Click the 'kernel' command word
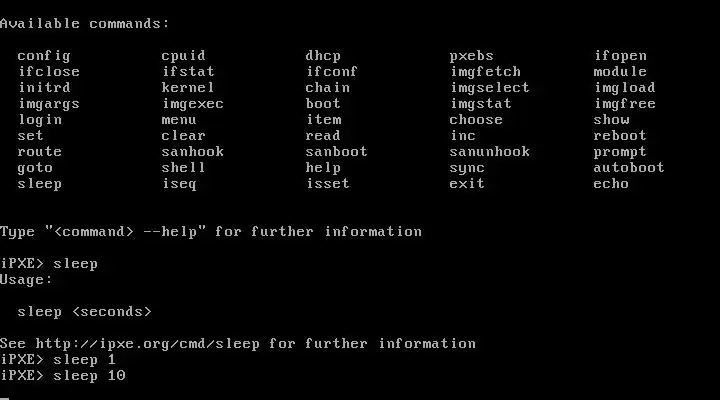The height and width of the screenshot is (400, 720). (188, 88)
